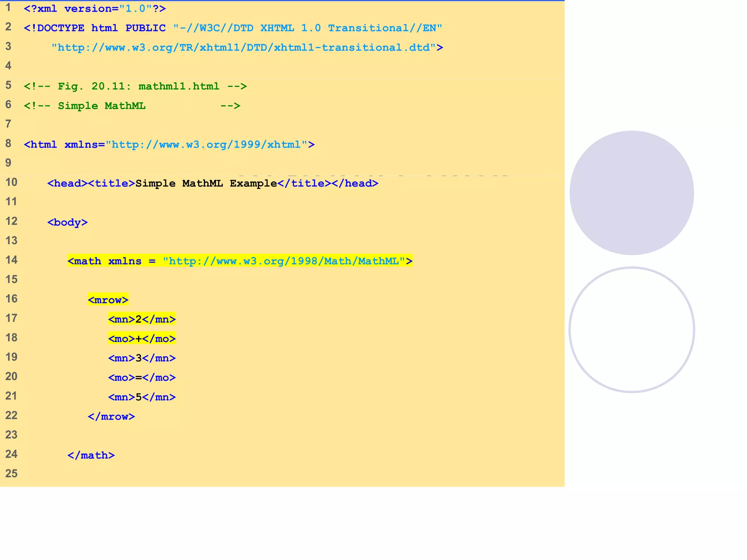Select the <mn>5</mn> element
Image resolution: width=747 pixels, height=560 pixels.
(142, 397)
